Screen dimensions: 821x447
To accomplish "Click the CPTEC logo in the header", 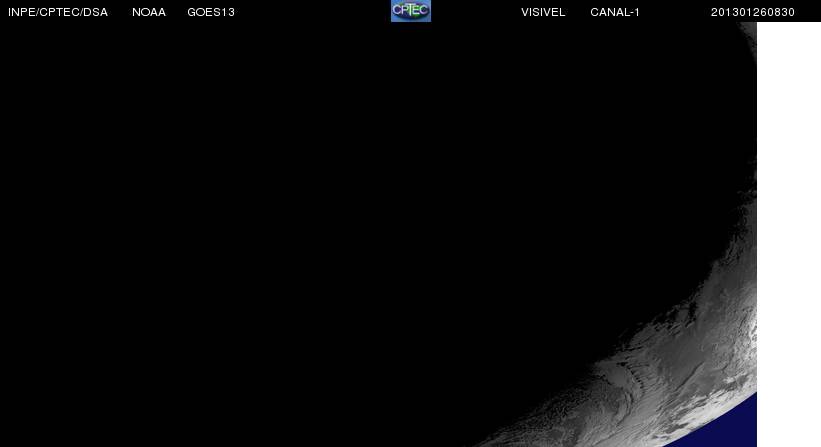I will click(411, 10).
